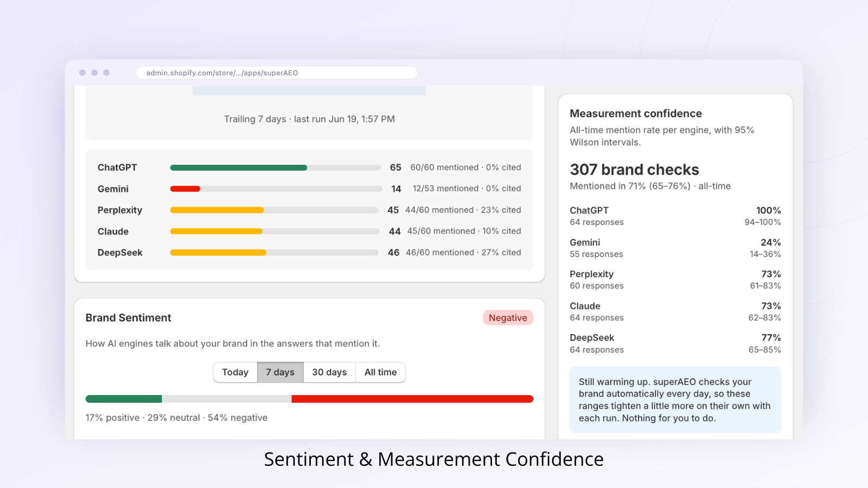Viewport: 868px width, 488px height.
Task: Click Claude's 73% mention rate
Action: pyautogui.click(x=771, y=306)
